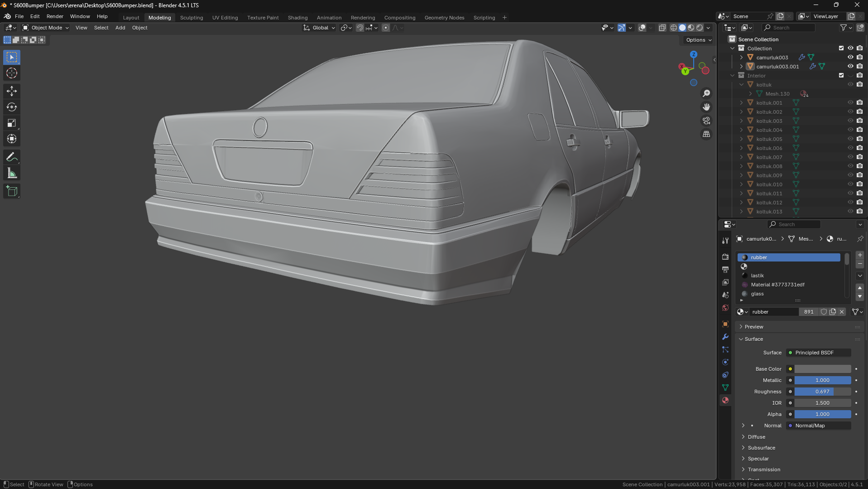Image resolution: width=868 pixels, height=489 pixels.
Task: Open the Object Mode dropdown
Action: tap(46, 28)
